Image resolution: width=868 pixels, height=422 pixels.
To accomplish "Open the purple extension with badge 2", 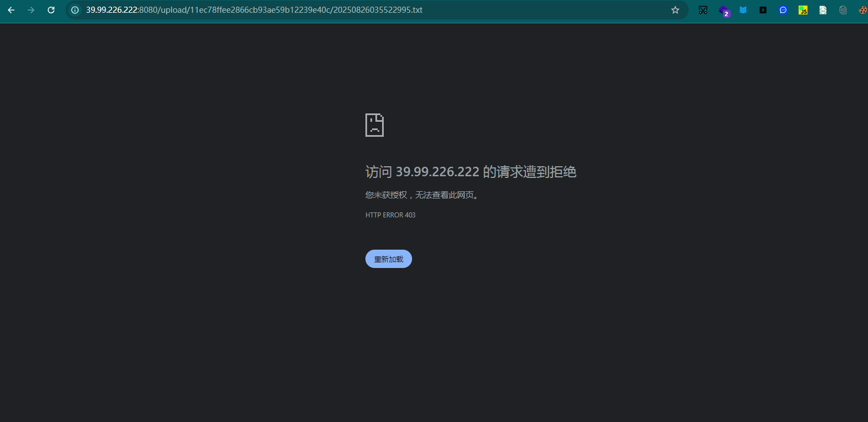I will pyautogui.click(x=723, y=11).
